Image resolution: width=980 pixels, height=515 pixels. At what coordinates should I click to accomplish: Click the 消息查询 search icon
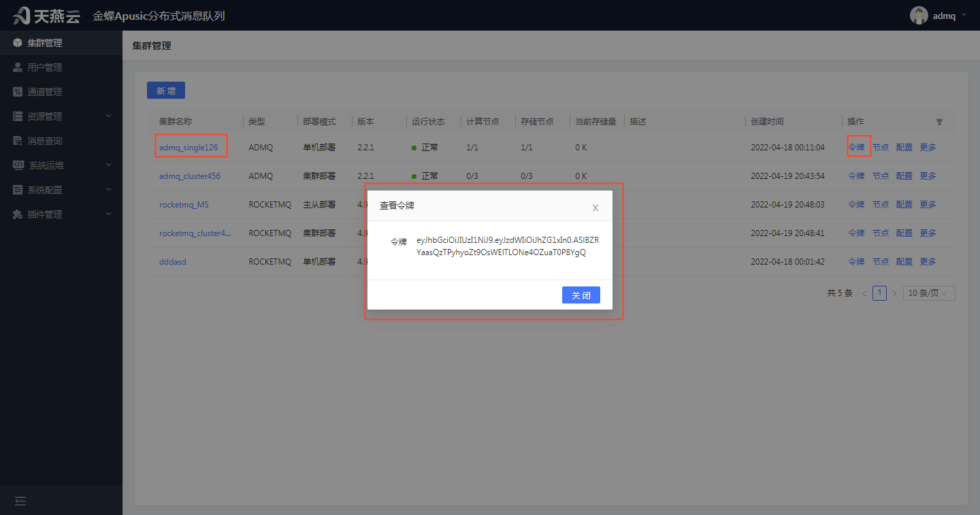click(18, 141)
